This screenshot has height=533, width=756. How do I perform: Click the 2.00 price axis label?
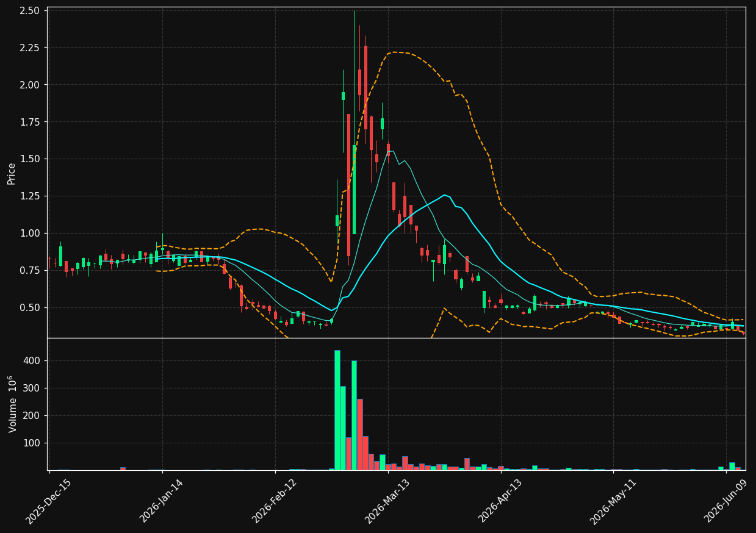31,85
